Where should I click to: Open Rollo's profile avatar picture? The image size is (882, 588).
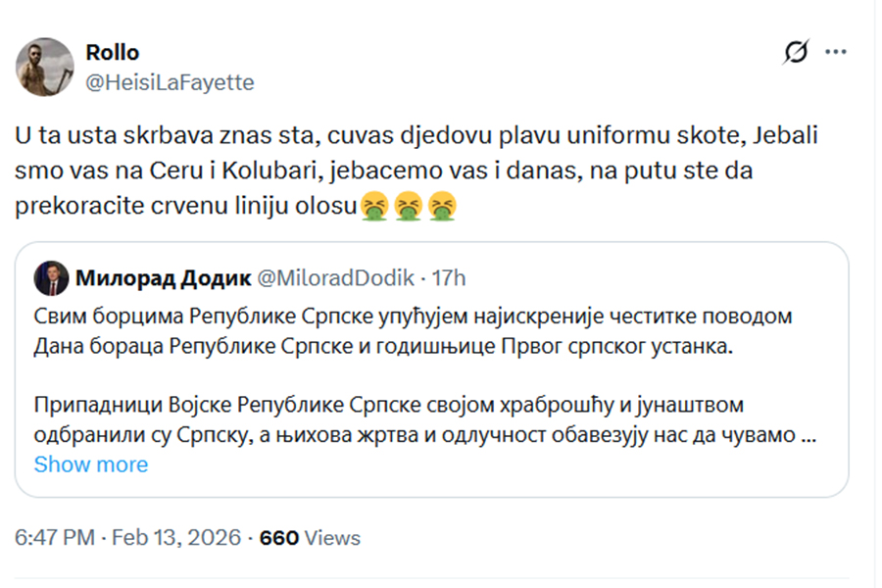point(45,68)
